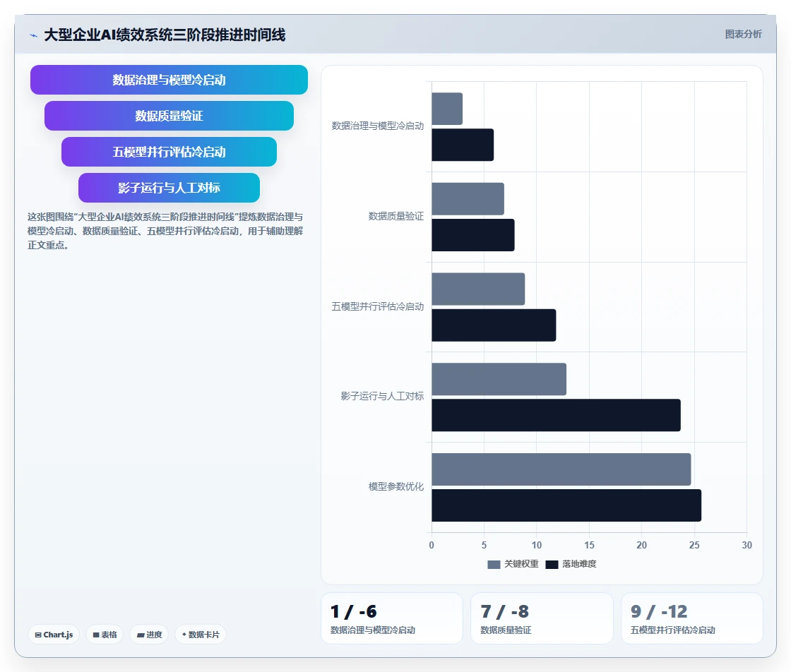Click the 数据卡片 tag chip
The image size is (791, 672).
201,635
